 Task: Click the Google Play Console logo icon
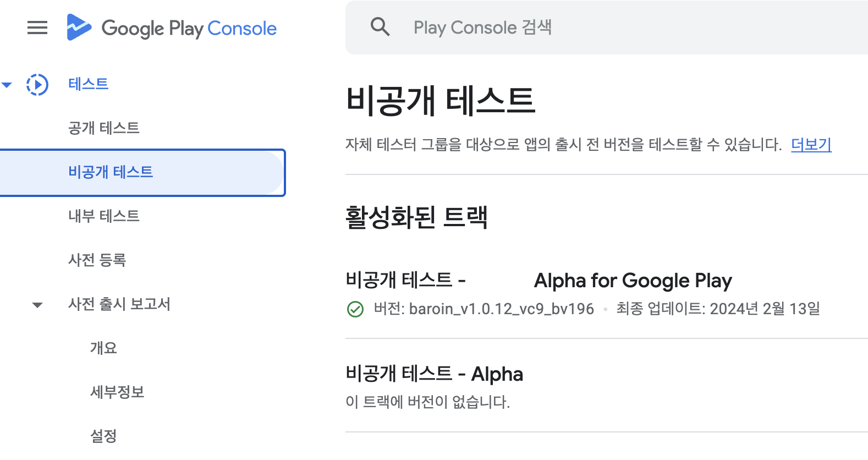(x=79, y=28)
